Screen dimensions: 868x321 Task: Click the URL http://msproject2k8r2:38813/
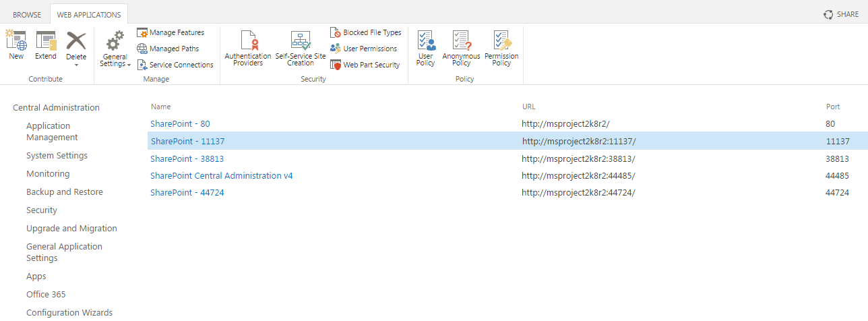[x=578, y=158]
